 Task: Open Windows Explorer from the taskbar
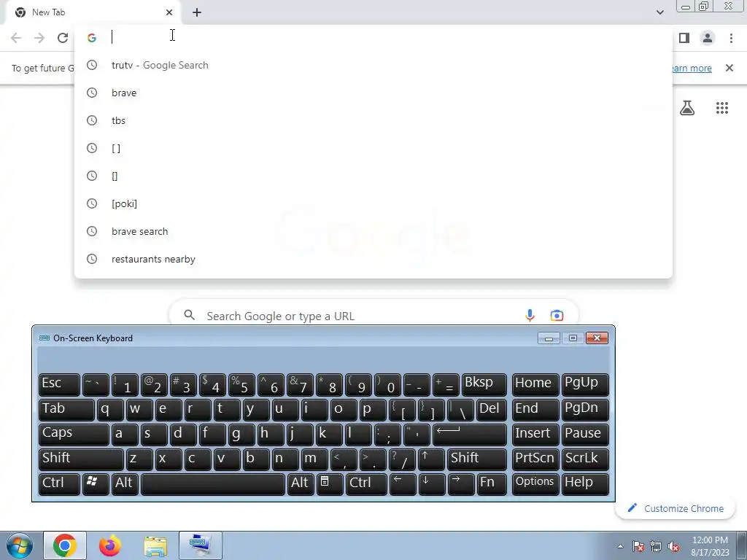tap(155, 546)
